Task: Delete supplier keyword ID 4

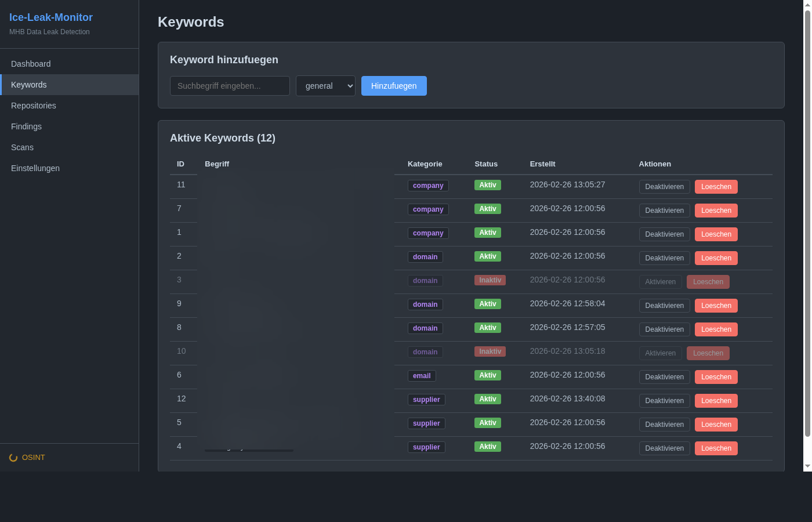Action: (x=716, y=448)
